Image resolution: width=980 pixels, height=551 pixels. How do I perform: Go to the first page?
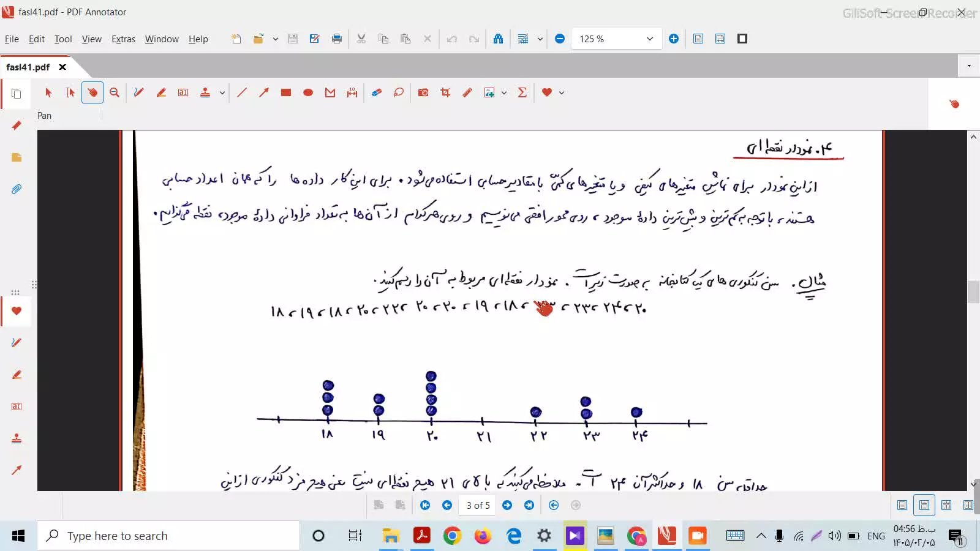coord(425,505)
